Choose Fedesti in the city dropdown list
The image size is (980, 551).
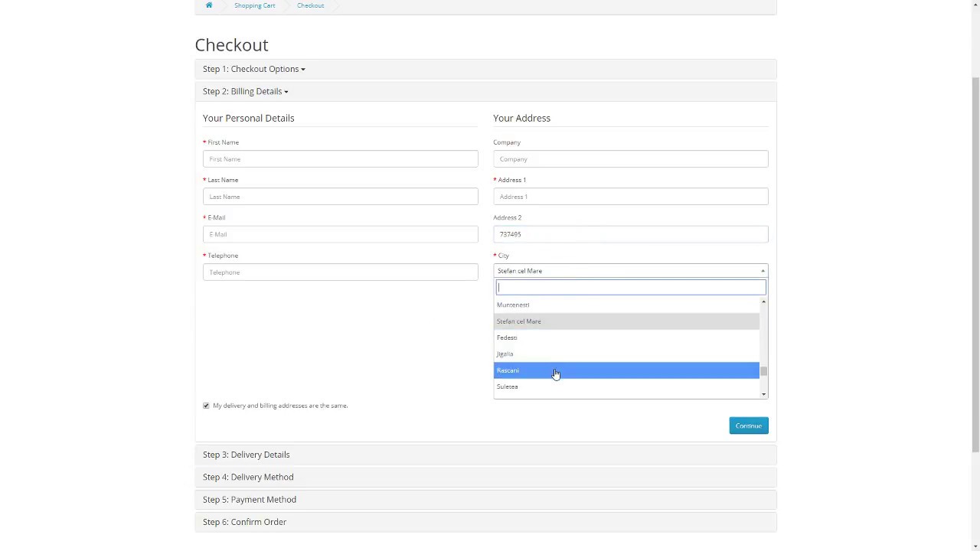[507, 337]
